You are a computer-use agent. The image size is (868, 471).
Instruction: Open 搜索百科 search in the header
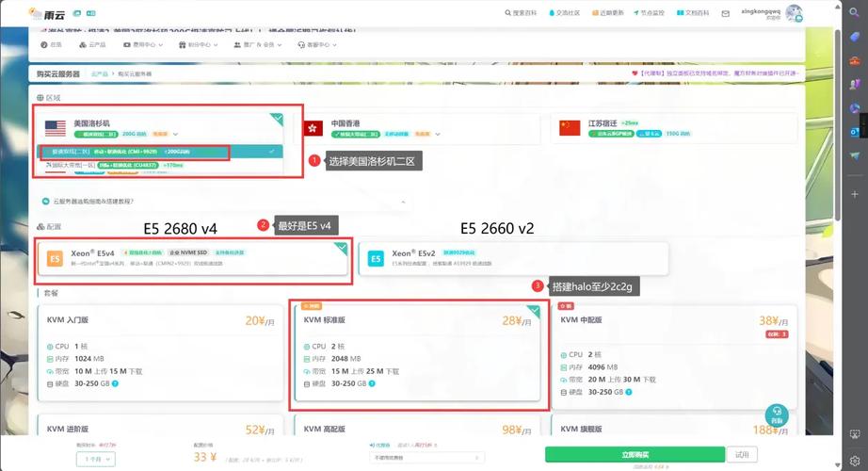pyautogui.click(x=521, y=13)
